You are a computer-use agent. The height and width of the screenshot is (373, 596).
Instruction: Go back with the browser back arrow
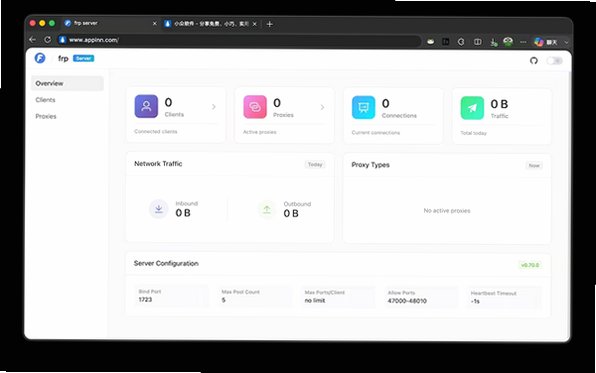pyautogui.click(x=33, y=40)
